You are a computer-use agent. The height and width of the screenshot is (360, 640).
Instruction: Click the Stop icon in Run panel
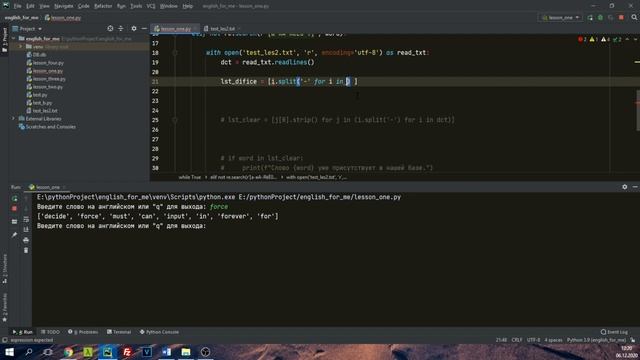click(14, 209)
